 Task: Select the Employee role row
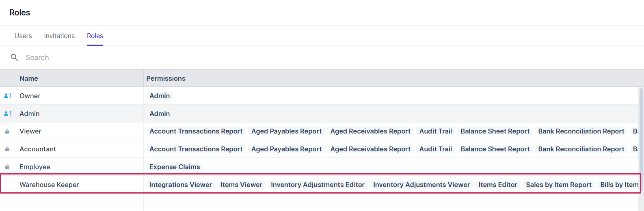point(35,167)
